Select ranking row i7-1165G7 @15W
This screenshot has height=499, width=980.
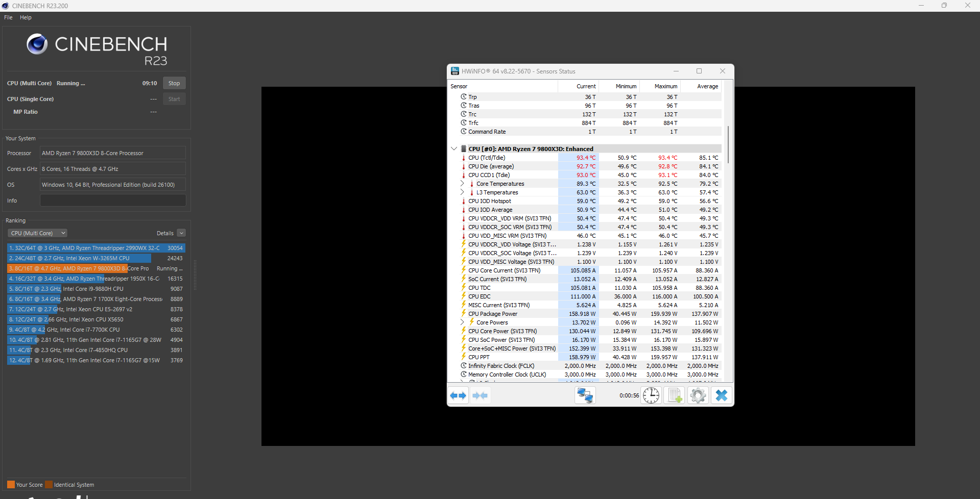[x=96, y=360]
